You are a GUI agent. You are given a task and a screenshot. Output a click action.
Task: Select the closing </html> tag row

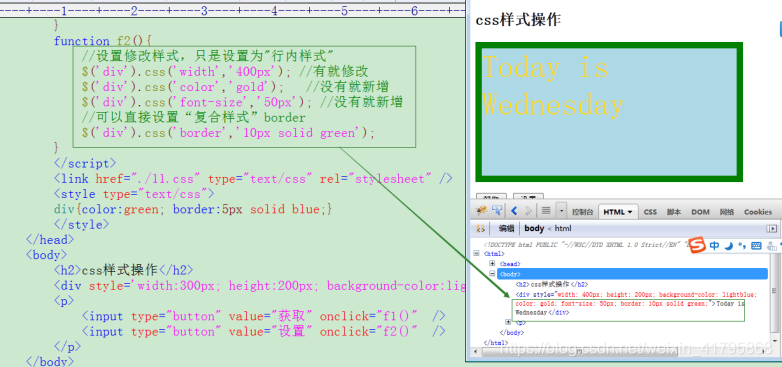coord(496,343)
